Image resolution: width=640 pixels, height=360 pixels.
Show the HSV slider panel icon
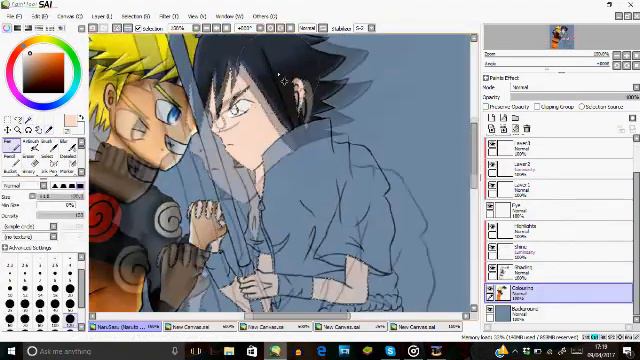(28, 28)
